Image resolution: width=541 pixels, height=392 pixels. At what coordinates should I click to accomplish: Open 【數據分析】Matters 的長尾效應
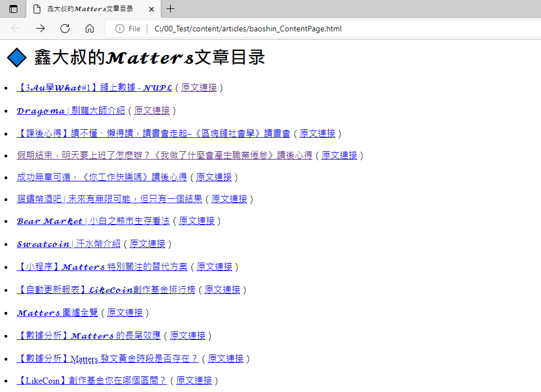pyautogui.click(x=88, y=336)
